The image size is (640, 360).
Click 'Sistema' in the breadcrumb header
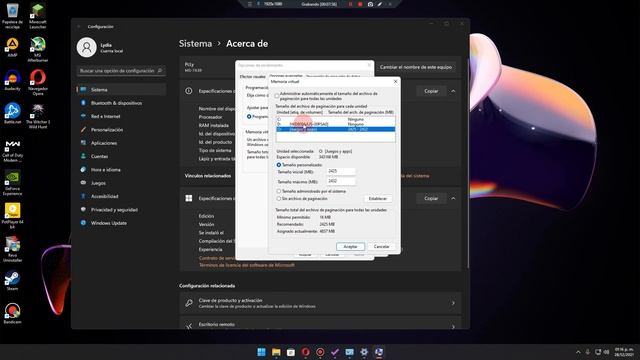click(195, 44)
